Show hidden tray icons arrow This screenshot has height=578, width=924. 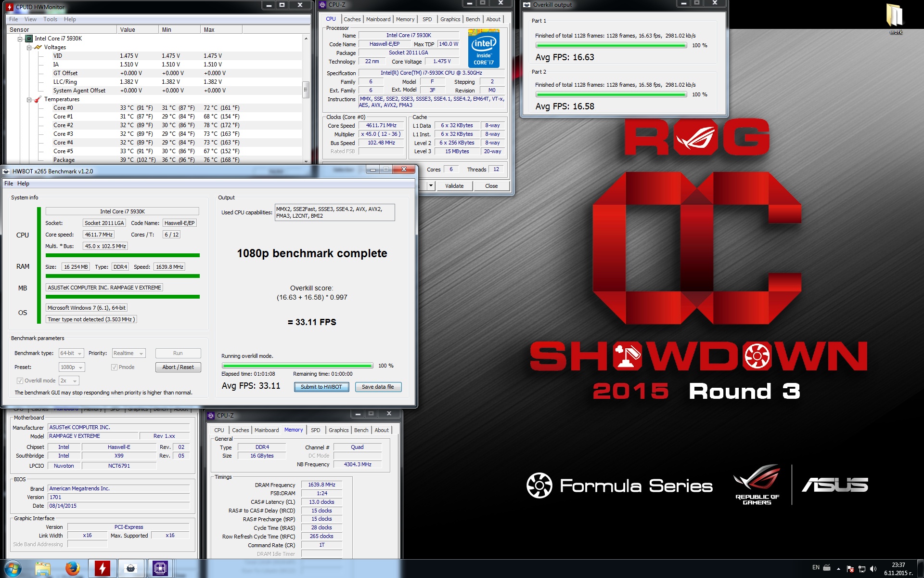839,569
